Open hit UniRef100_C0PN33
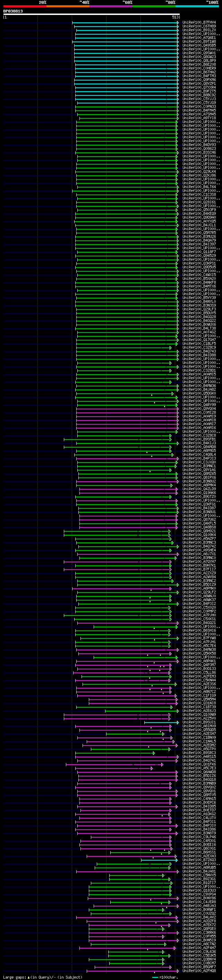This screenshot has width=222, height=980. 199,106
